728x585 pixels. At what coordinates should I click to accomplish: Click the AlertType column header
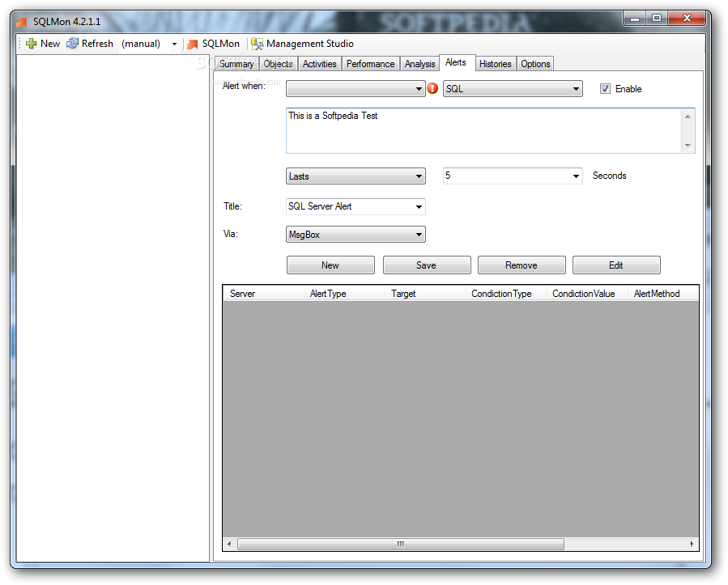click(344, 294)
